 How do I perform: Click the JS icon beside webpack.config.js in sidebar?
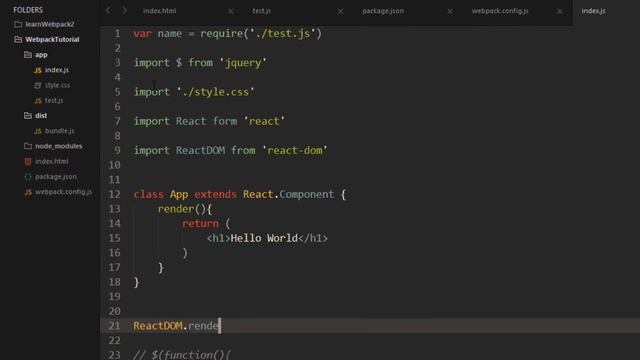tap(28, 192)
